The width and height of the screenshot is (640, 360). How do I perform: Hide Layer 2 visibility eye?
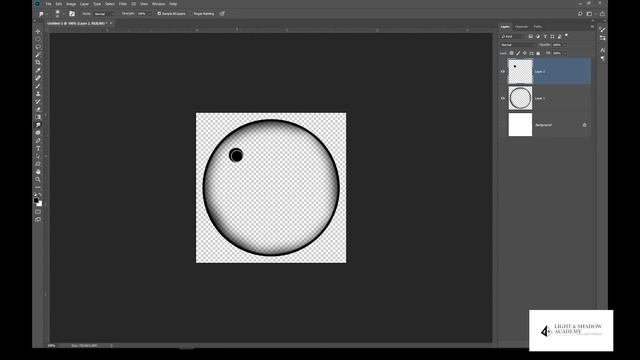click(x=503, y=71)
